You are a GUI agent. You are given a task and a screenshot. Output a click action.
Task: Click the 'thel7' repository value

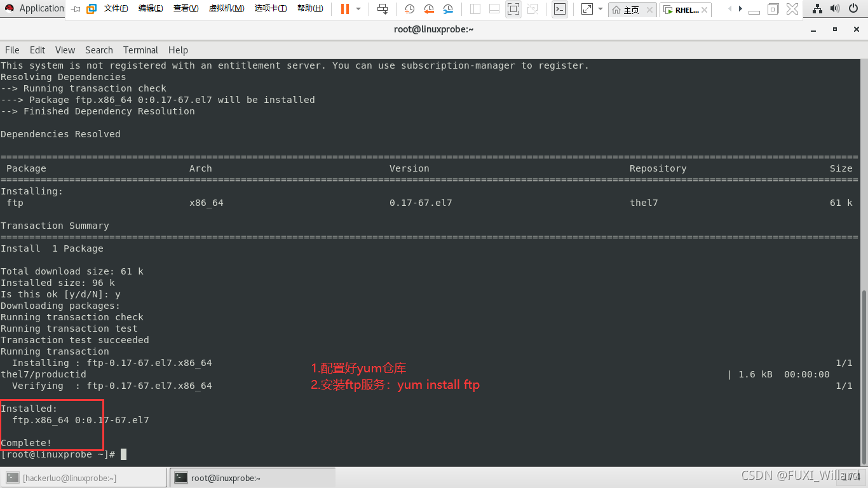[x=644, y=203]
